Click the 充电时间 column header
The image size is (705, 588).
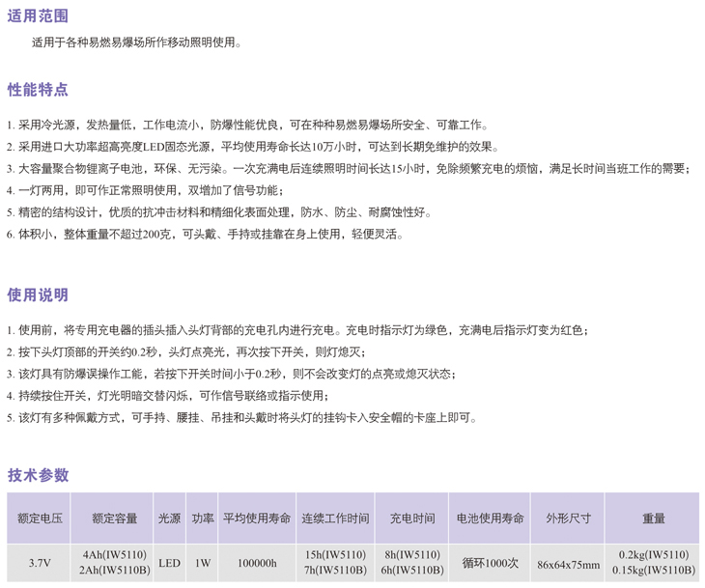(x=412, y=518)
